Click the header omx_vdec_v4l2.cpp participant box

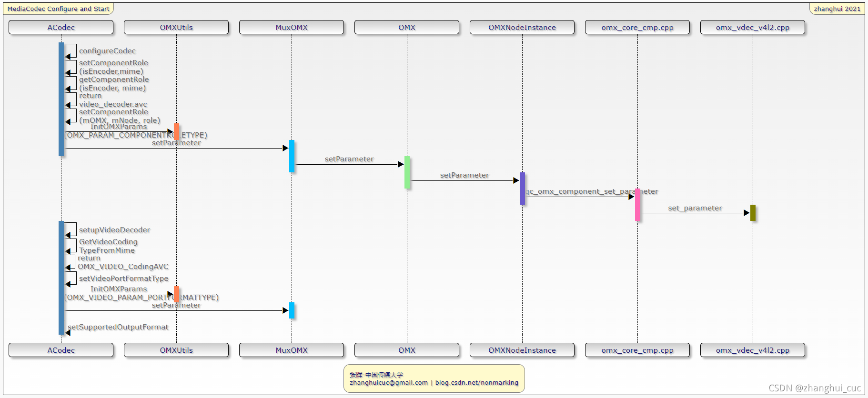pos(753,27)
